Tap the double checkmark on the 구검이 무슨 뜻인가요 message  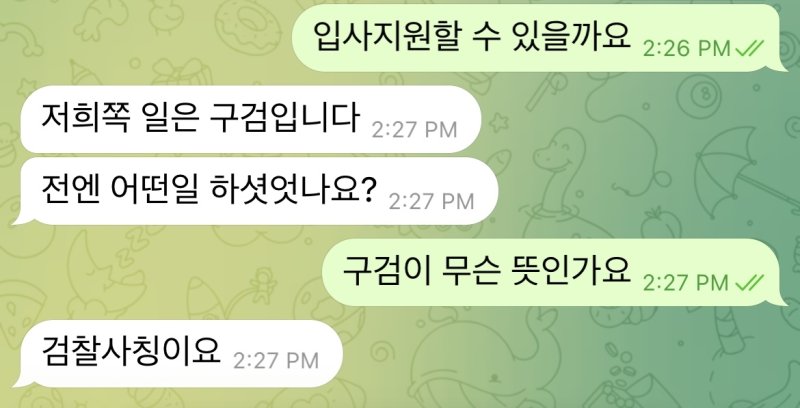point(749,282)
